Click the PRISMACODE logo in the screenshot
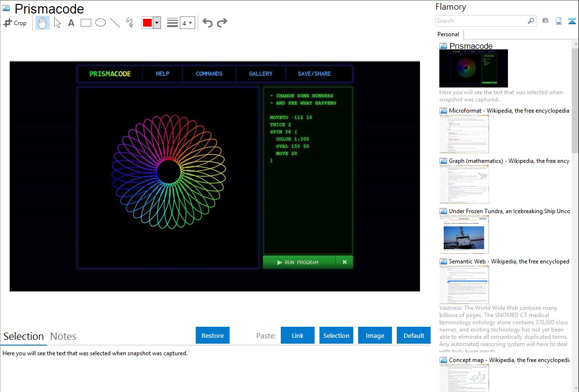The image size is (579, 392). [x=110, y=74]
